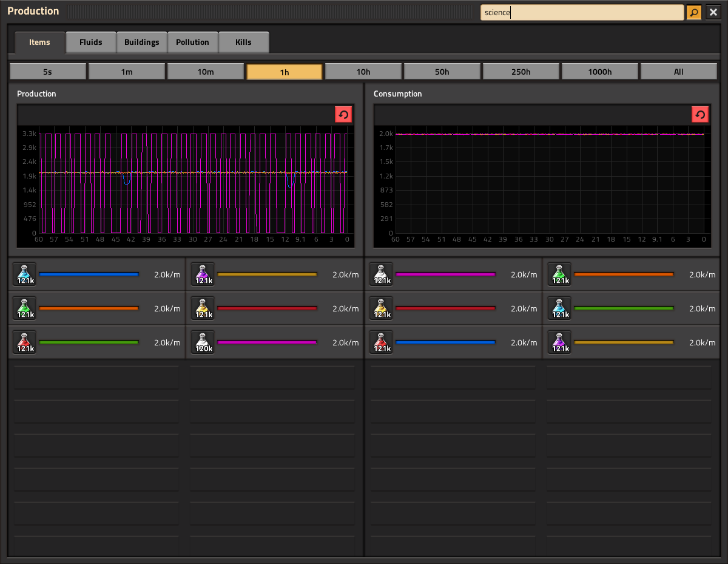The image size is (728, 564).
Task: Set the time span to 1m
Action: pyautogui.click(x=127, y=72)
